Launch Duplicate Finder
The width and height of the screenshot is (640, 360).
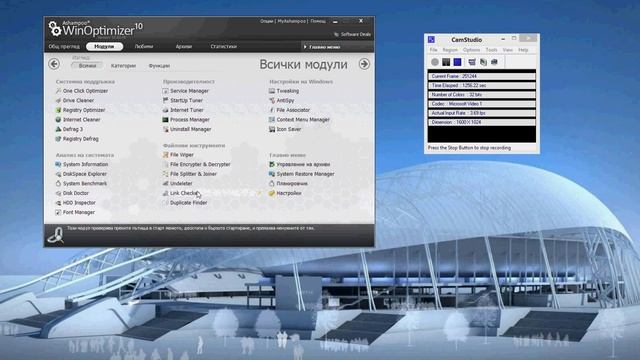[x=189, y=202]
